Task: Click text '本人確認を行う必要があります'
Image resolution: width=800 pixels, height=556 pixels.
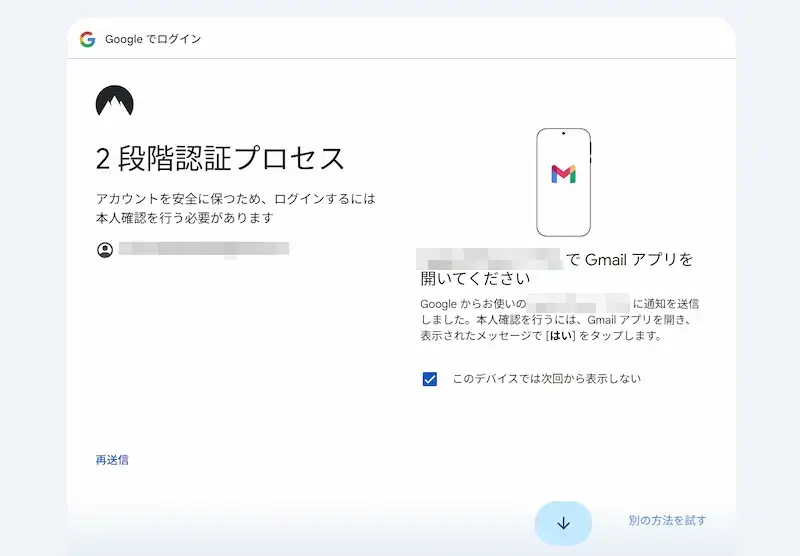Action: 185,218
